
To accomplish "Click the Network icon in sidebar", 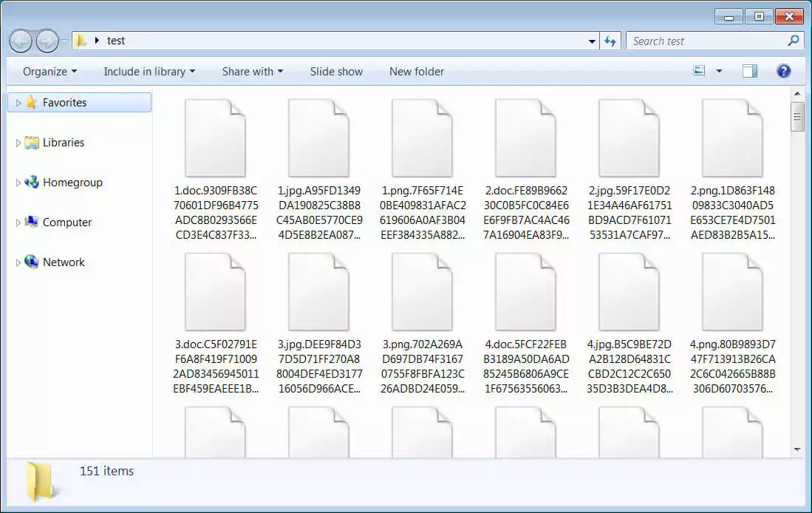I will [32, 262].
